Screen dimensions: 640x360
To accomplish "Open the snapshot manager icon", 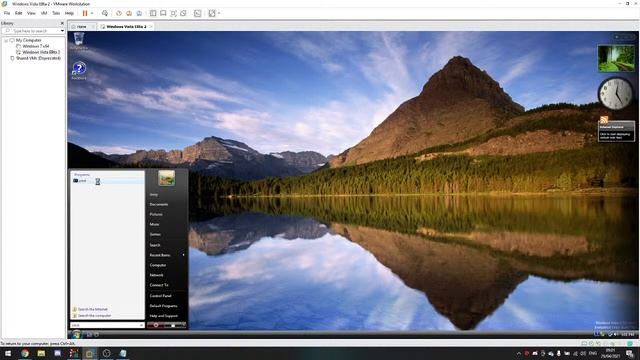I will point(139,13).
